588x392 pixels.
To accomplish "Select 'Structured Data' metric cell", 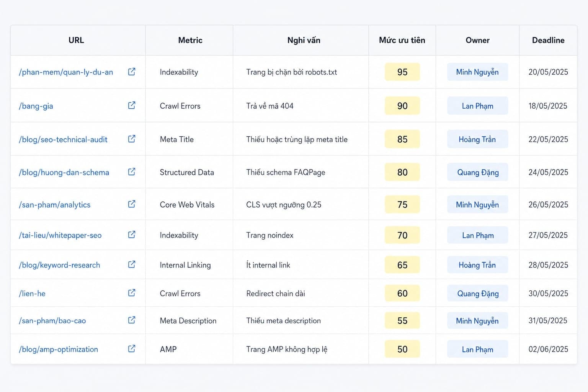I will coord(189,172).
